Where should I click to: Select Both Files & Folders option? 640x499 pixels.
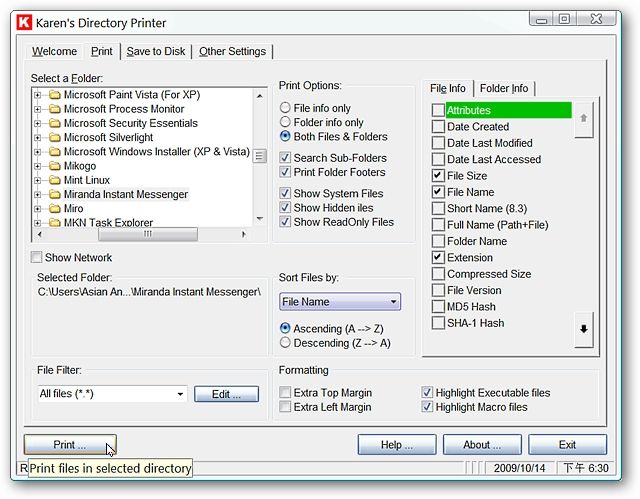coord(285,136)
